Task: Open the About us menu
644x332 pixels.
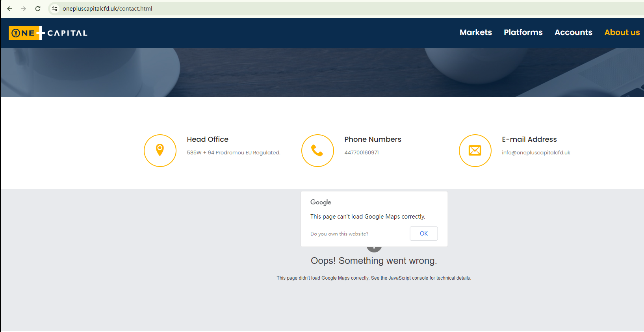Action: [x=622, y=33]
